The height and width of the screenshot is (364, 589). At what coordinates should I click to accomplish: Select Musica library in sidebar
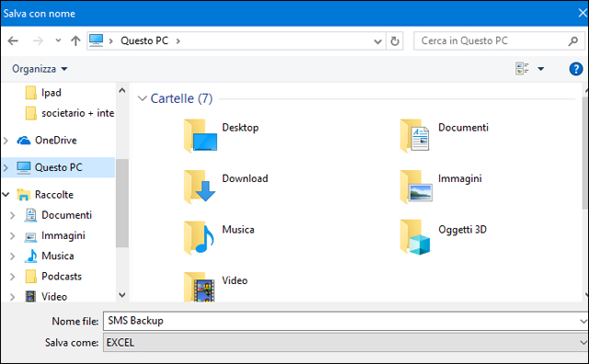[57, 256]
